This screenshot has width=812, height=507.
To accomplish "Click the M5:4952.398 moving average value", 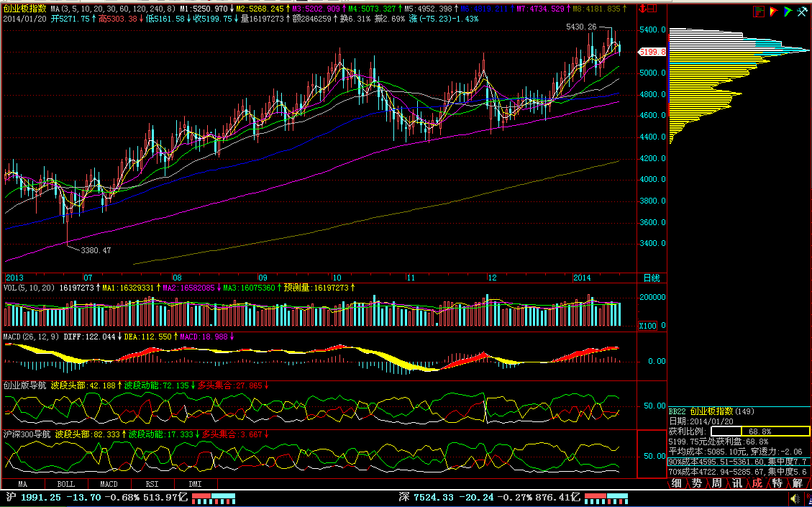I will [x=428, y=9].
